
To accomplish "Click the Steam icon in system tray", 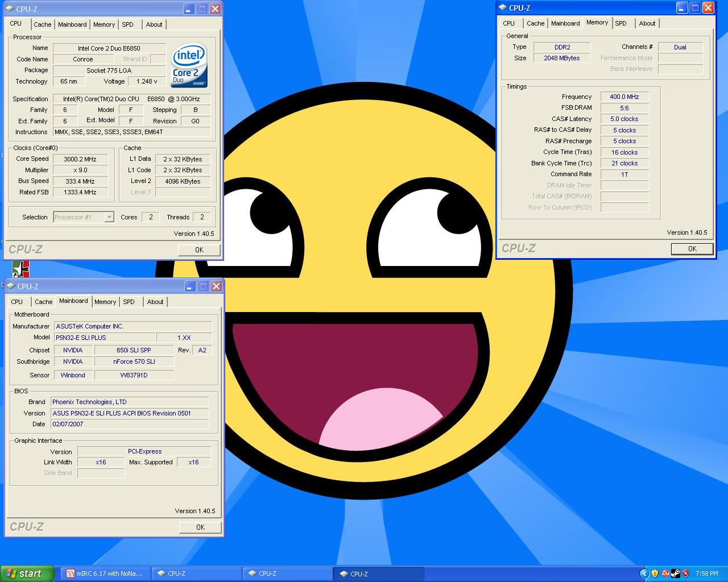I will point(675,573).
